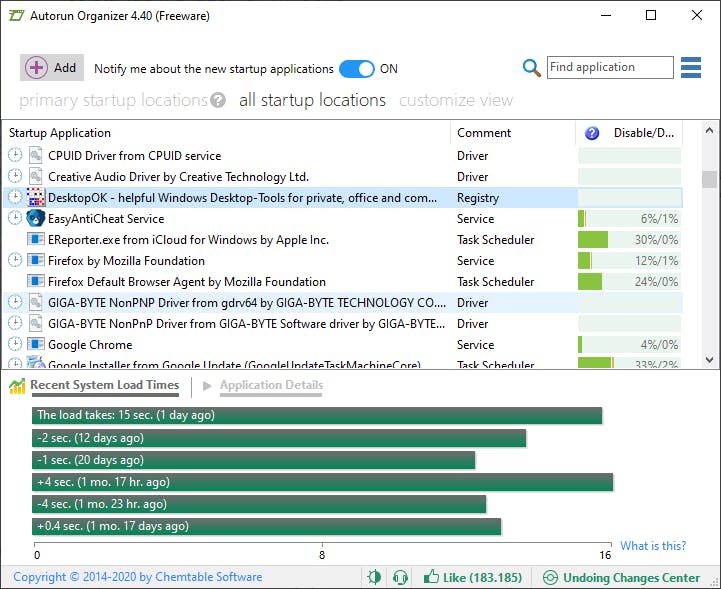Select Firefox Default Browser Agent entry

click(343, 281)
